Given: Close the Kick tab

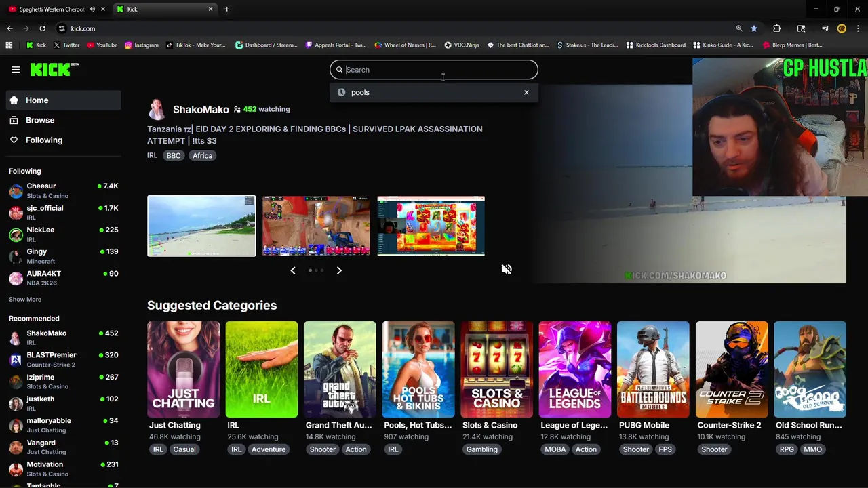Looking at the screenshot, I should coord(210,9).
